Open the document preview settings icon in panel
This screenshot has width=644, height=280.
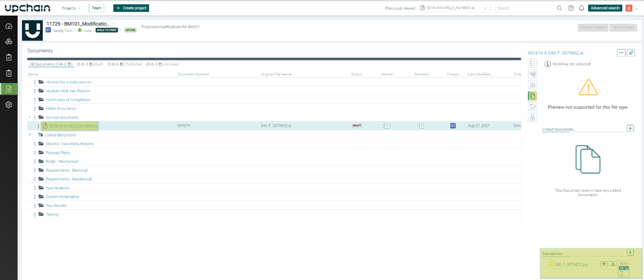(532, 85)
